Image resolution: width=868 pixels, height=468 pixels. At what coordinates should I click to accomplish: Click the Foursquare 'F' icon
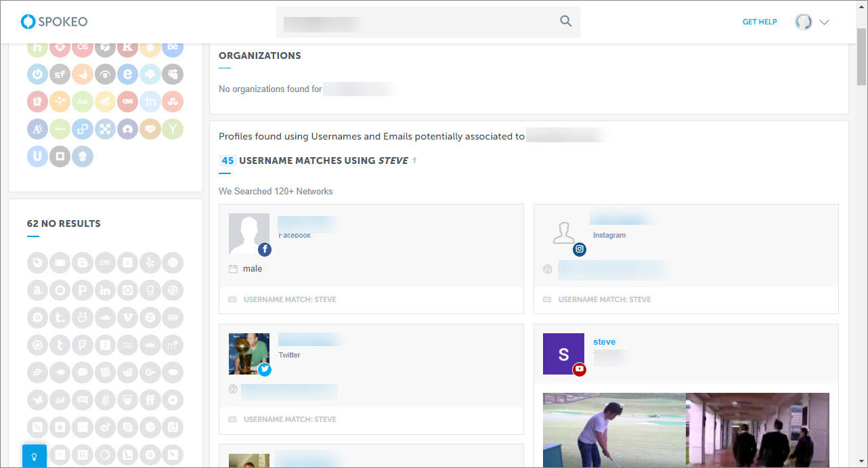click(x=83, y=345)
